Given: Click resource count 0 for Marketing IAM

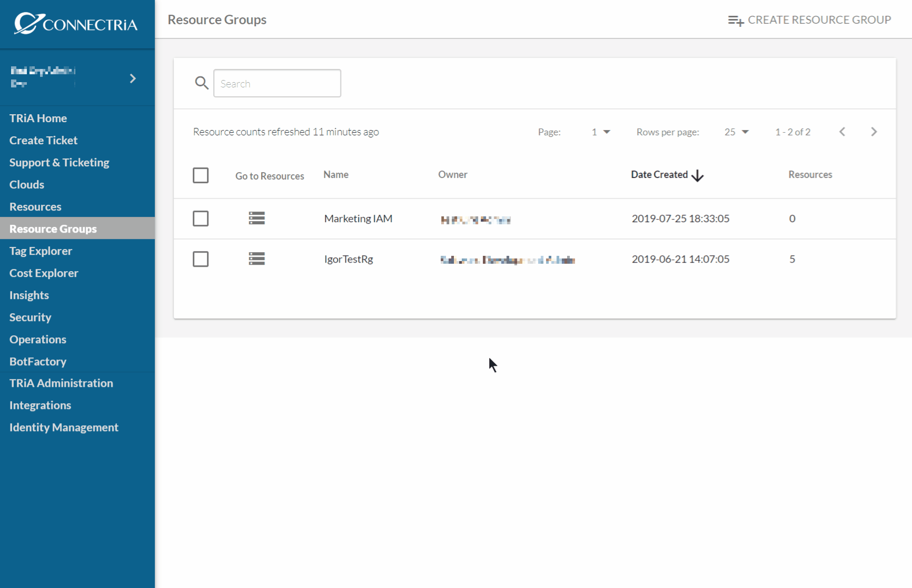Looking at the screenshot, I should (792, 218).
